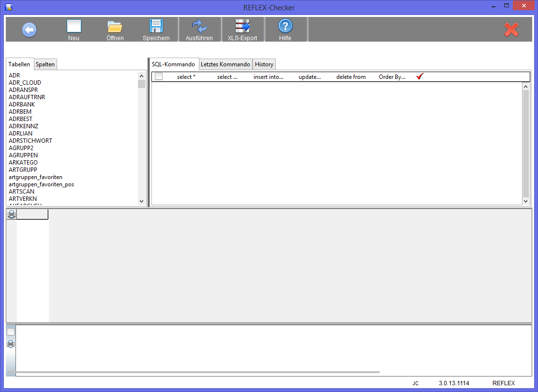Select table ADRAUFTRNR
This screenshot has height=392, width=538.
click(27, 97)
